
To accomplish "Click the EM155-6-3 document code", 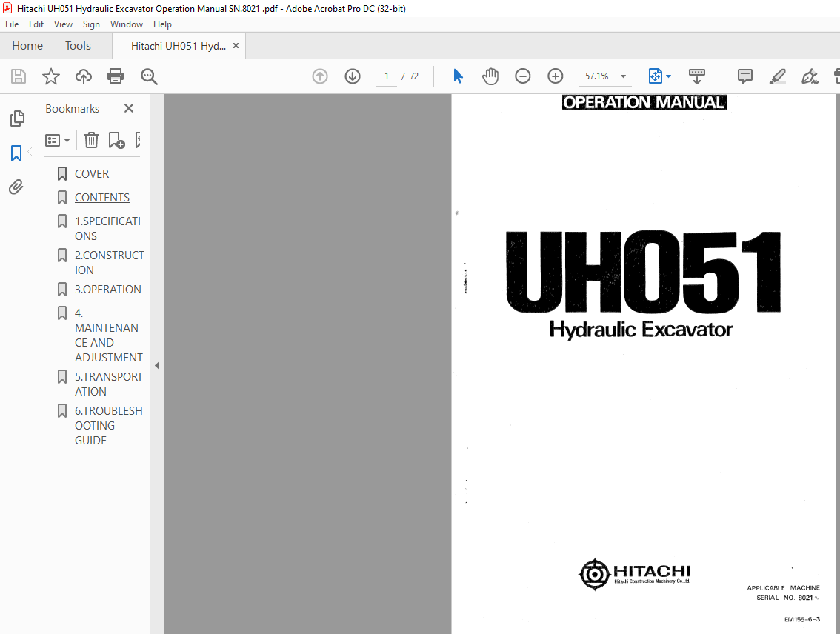I will click(802, 619).
